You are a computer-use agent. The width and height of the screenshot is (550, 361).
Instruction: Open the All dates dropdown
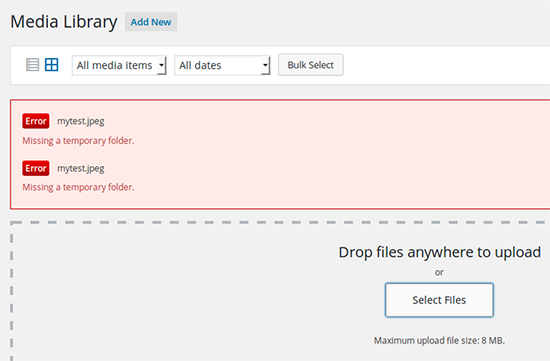[x=222, y=65]
